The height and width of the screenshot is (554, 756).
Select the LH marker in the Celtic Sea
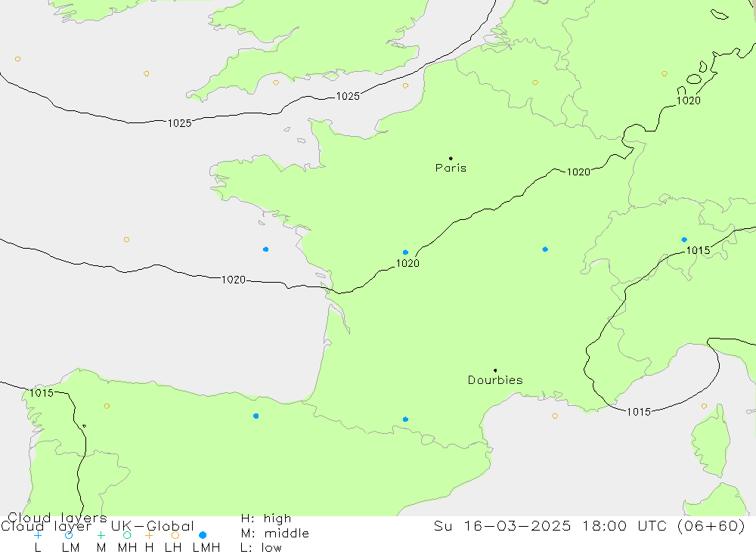click(146, 74)
